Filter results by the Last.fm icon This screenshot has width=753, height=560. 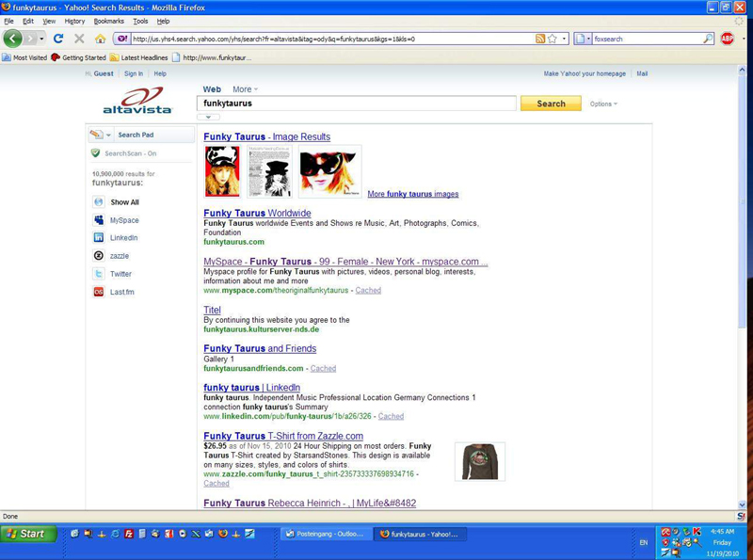[99, 292]
